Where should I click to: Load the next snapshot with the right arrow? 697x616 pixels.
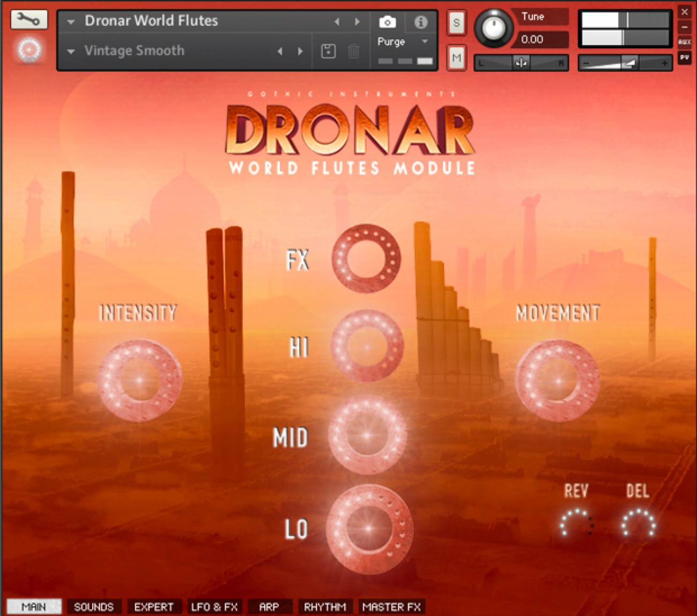pos(300,50)
